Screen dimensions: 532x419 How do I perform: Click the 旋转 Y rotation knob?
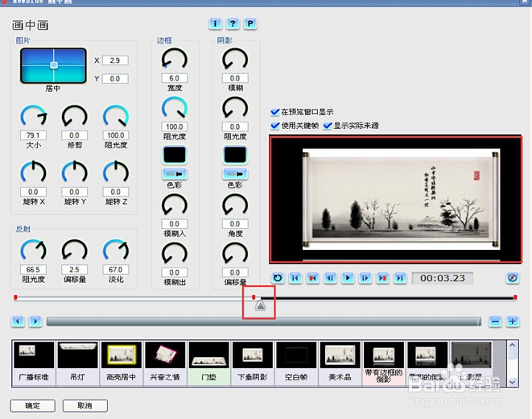pos(74,172)
